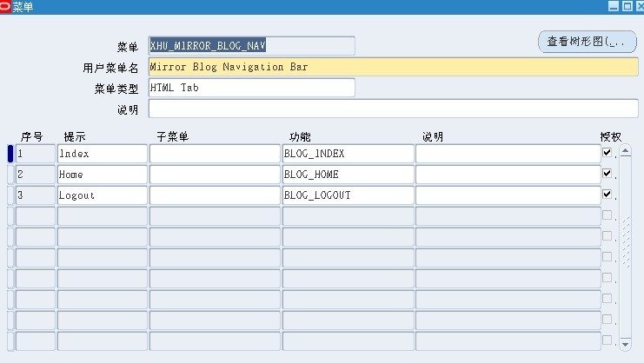Close the 菜单 window
The width and height of the screenshot is (644, 363).
pos(638,7)
